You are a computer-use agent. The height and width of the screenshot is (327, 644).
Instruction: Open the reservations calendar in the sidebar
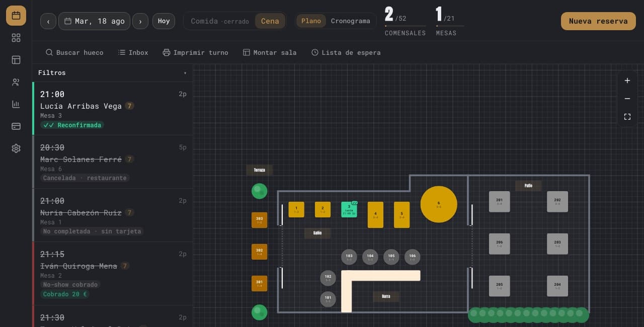[x=16, y=16]
